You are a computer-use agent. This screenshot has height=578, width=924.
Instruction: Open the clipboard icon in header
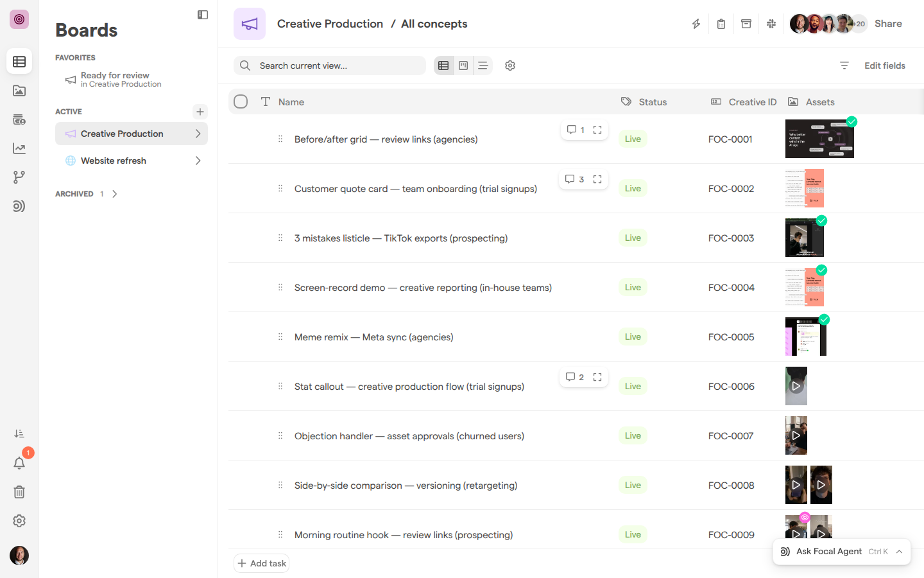point(721,24)
